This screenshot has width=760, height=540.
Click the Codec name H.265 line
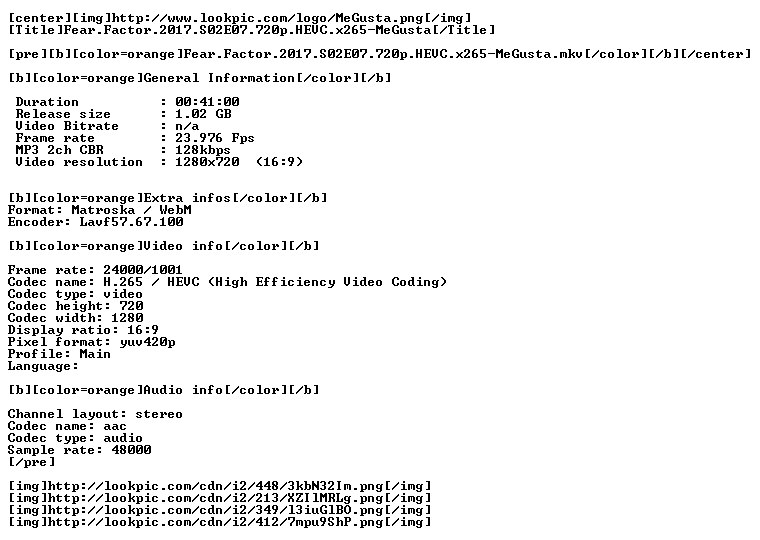227,282
